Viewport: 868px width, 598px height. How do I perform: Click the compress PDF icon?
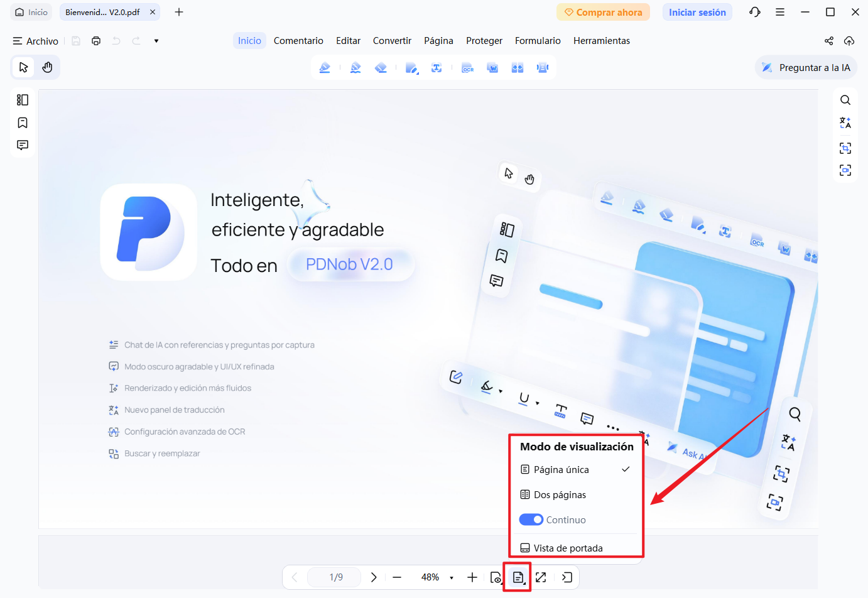point(543,68)
